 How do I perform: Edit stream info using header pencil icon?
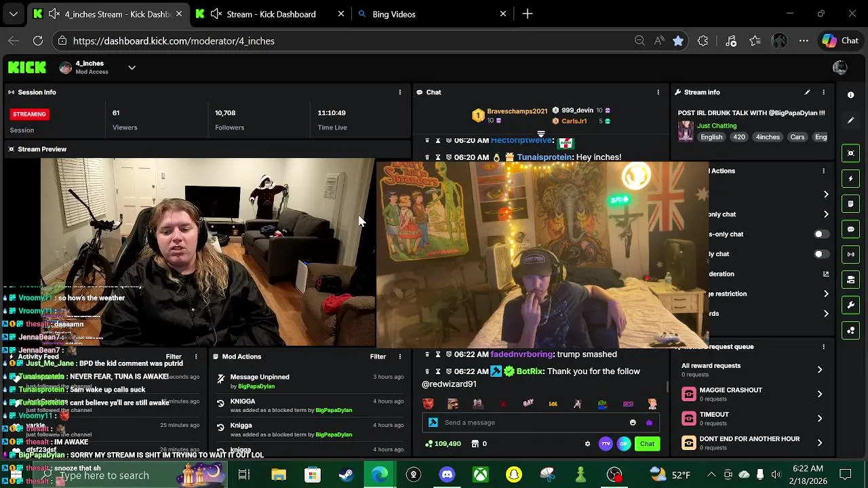807,92
